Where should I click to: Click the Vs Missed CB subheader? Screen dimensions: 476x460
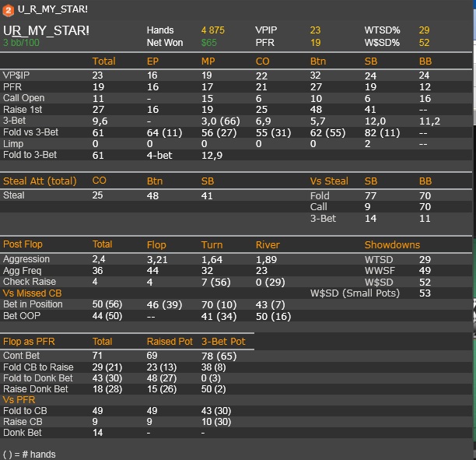point(32,293)
